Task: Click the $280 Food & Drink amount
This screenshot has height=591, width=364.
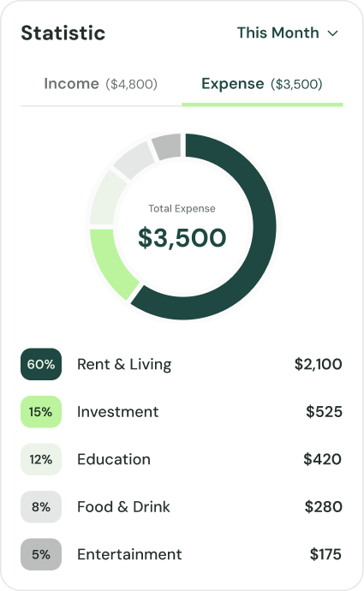Action: click(x=323, y=506)
